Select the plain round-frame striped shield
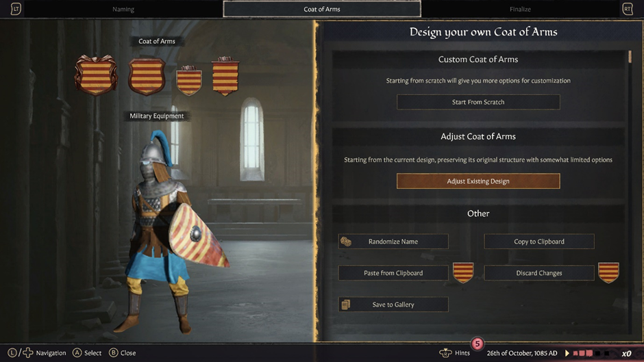Screen dimensions: 644x362 pos(147,77)
